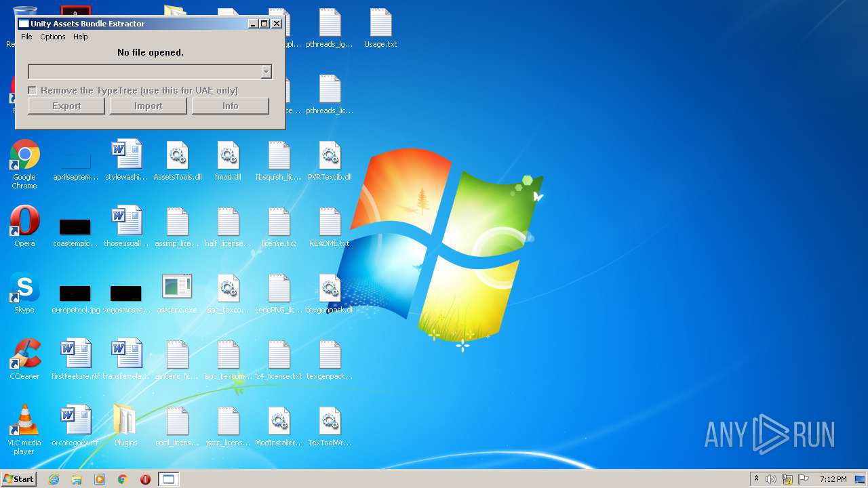
Task: Toggle Remove the TypeTree checkbox
Action: 32,90
